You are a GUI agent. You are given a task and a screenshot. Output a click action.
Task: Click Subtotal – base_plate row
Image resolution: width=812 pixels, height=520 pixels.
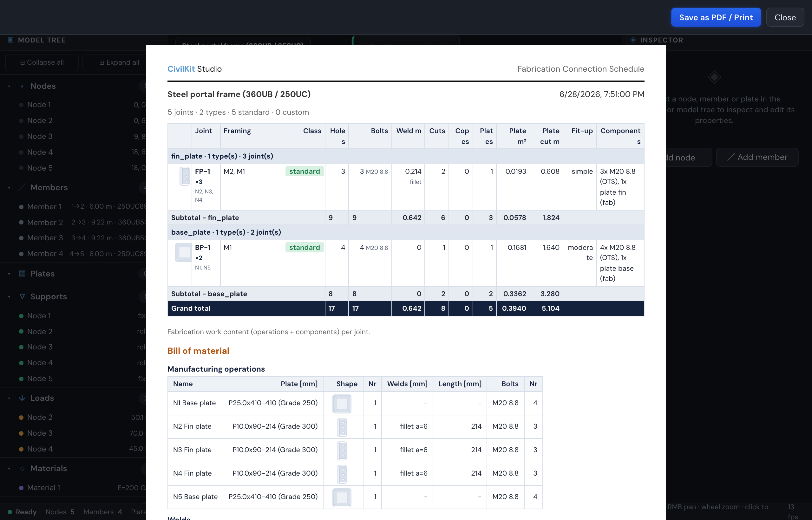(x=406, y=294)
